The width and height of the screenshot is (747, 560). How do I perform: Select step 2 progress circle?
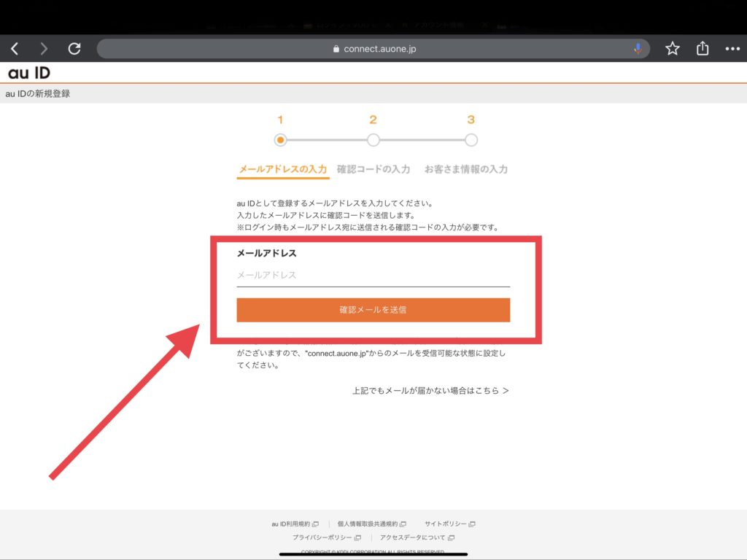tap(373, 140)
